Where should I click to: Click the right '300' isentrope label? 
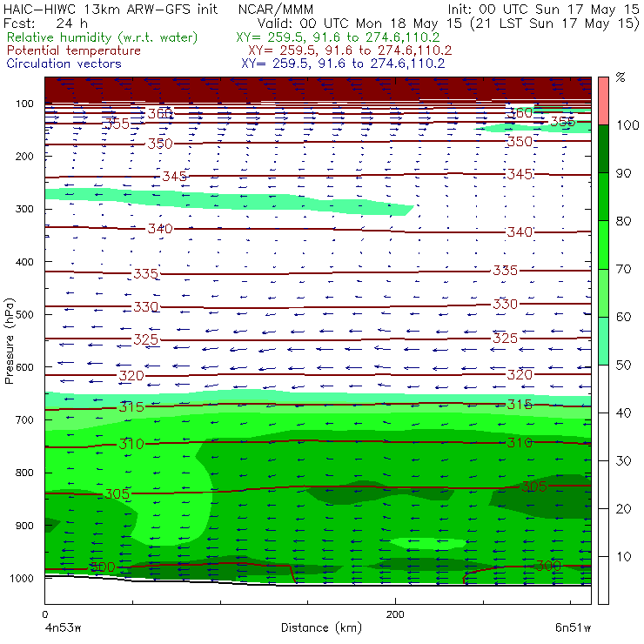pyautogui.click(x=548, y=566)
